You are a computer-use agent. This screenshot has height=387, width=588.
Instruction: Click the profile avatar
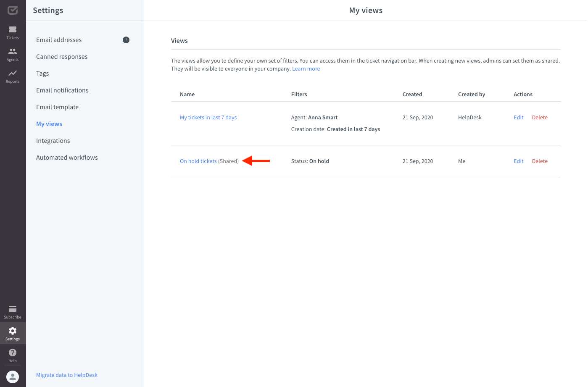tap(12, 376)
